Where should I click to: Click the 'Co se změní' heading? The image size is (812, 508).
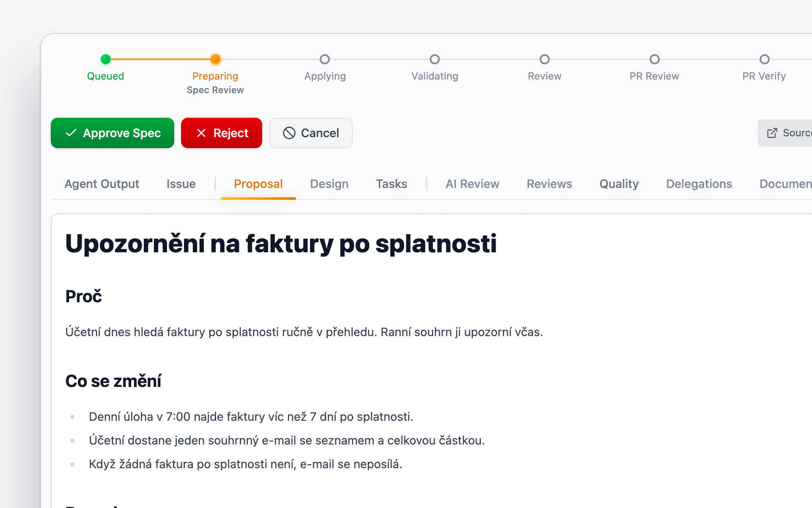(113, 381)
